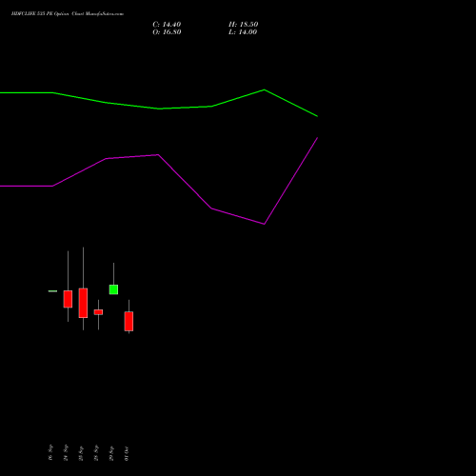Select the red candlestick for 01 Oct
Viewport: 476px width, 476px height.
coord(129,321)
